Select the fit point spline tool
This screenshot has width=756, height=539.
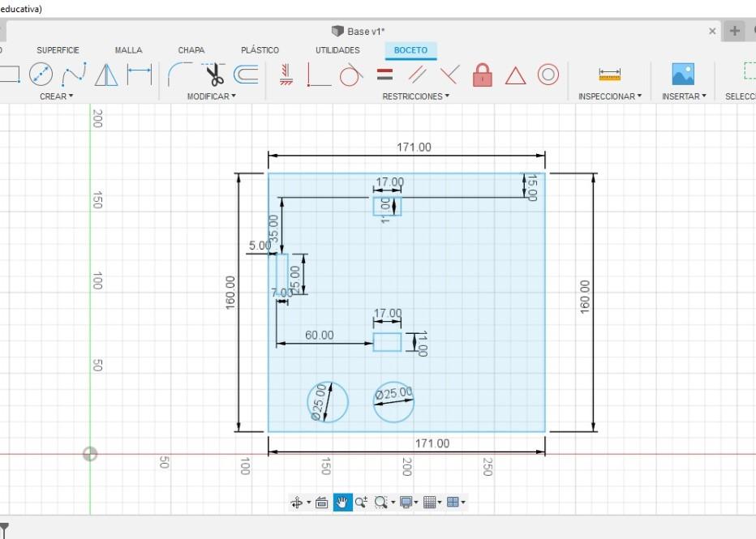(x=74, y=75)
